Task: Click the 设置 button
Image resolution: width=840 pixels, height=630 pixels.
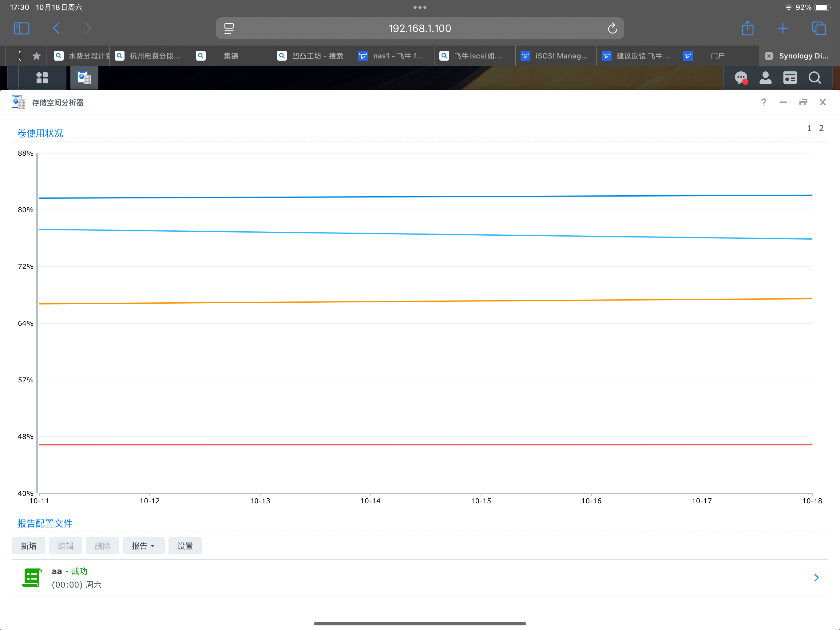Action: pos(185,546)
